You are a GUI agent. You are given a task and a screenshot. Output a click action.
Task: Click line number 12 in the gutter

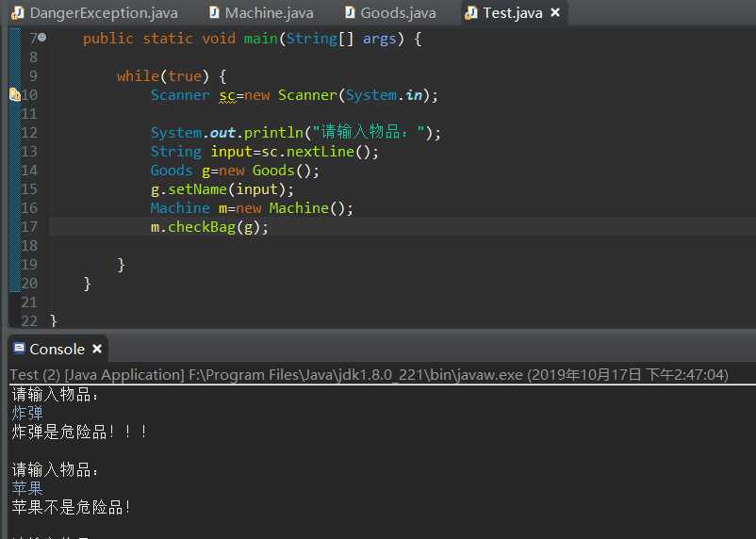pyautogui.click(x=29, y=133)
